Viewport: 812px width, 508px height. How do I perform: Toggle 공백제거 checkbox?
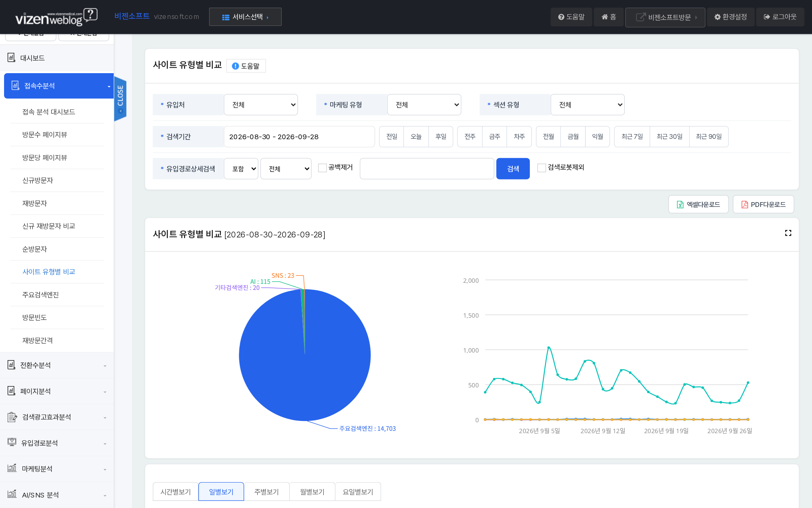point(322,168)
